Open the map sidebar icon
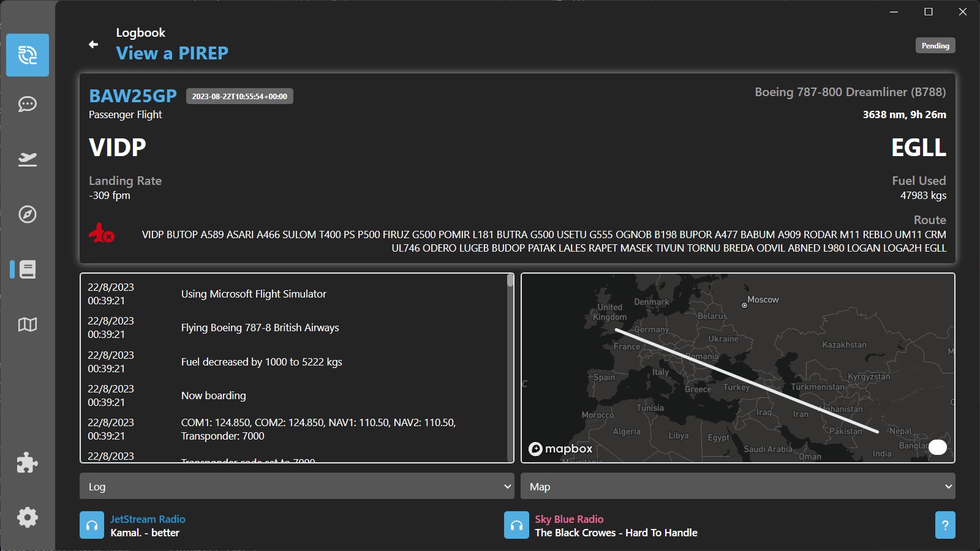The height and width of the screenshot is (551, 980). [x=28, y=324]
